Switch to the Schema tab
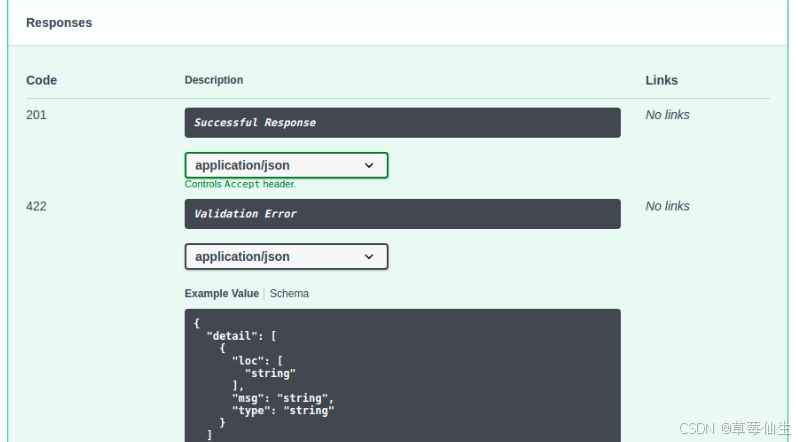 [289, 294]
